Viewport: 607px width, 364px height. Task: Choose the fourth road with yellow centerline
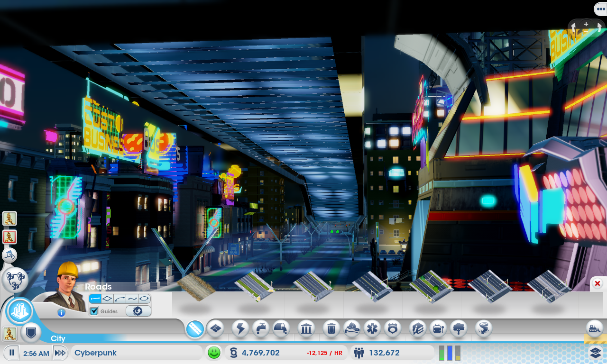(372, 286)
